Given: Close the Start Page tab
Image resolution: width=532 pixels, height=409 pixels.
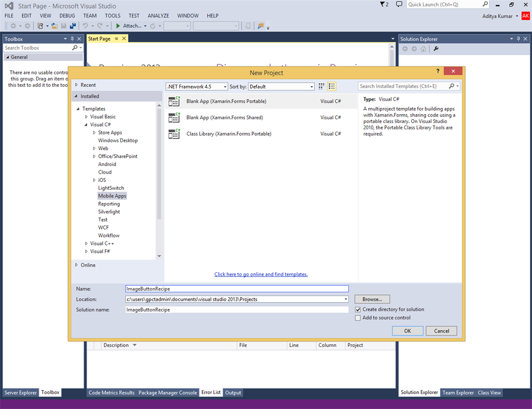Looking at the screenshot, I should point(124,39).
